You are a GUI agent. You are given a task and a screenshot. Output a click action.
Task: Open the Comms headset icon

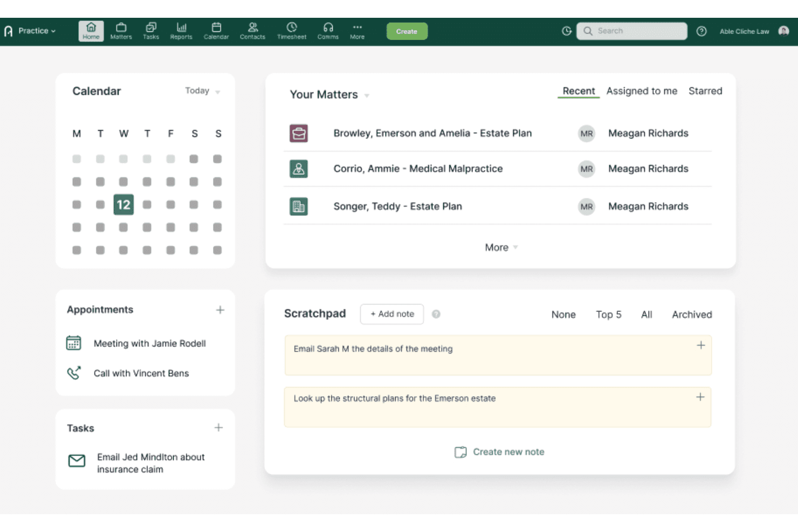click(328, 31)
